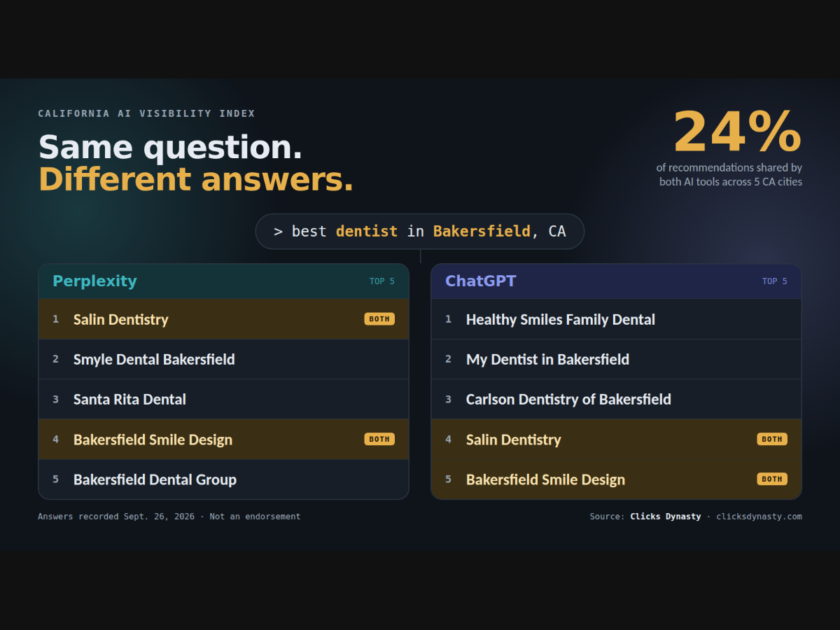
Task: Select Santa Rita Dental row
Action: [223, 399]
